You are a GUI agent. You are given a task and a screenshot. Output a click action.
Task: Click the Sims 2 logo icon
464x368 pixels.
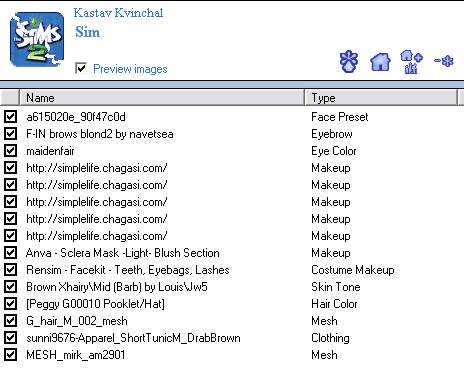tap(37, 39)
